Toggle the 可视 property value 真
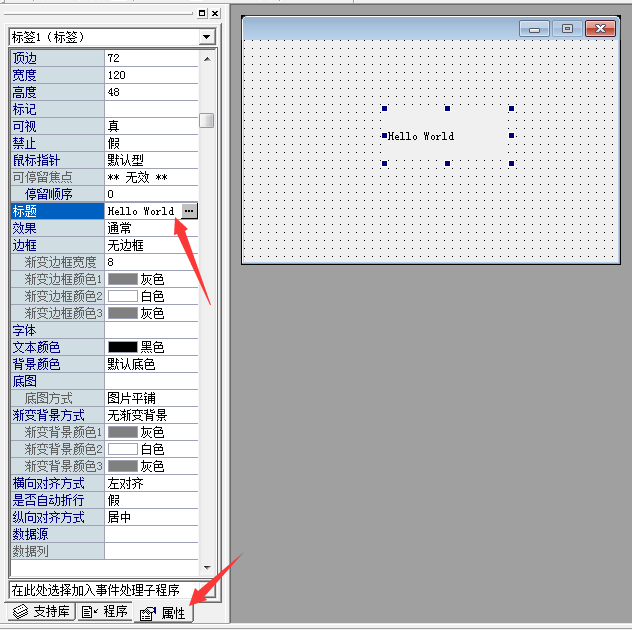 point(151,126)
